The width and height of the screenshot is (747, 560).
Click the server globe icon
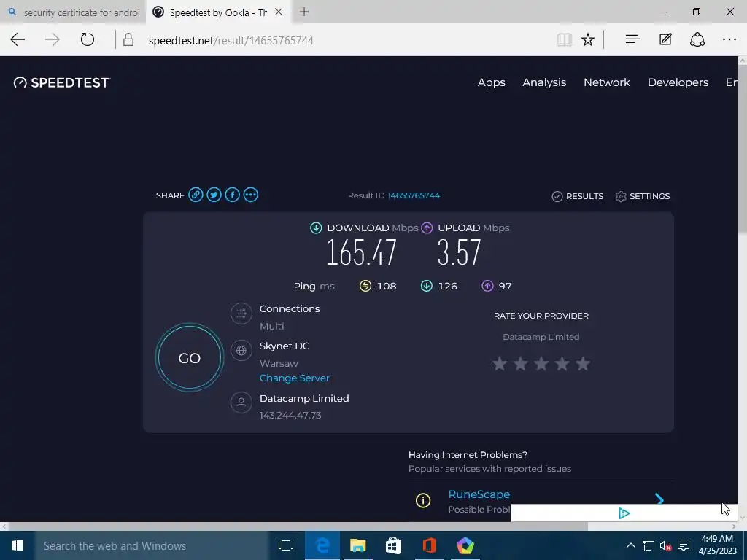pyautogui.click(x=241, y=351)
